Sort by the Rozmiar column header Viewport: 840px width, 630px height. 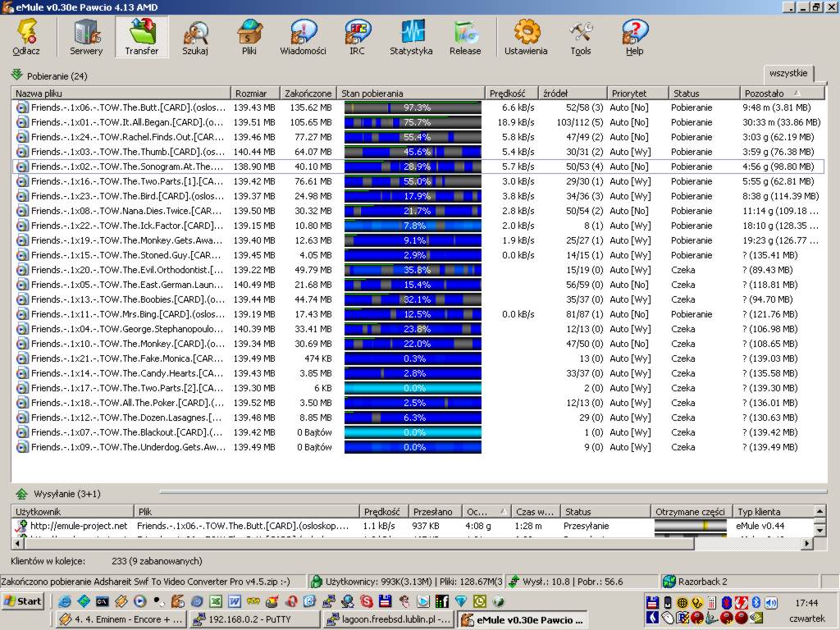tap(255, 94)
